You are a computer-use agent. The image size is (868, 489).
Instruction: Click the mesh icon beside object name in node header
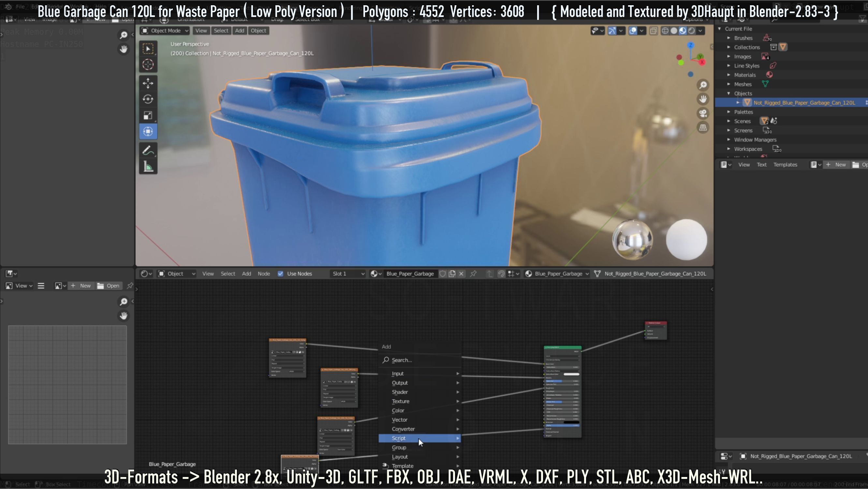click(597, 274)
